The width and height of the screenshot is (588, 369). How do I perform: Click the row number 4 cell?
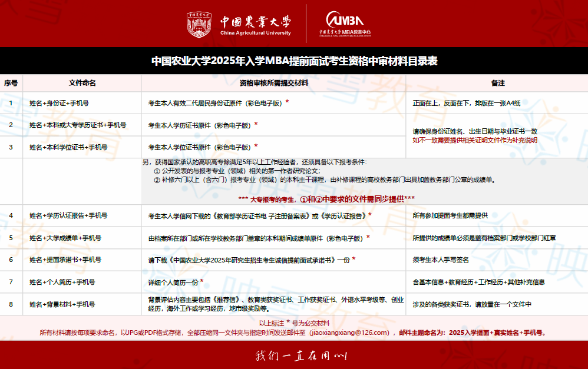(11, 215)
